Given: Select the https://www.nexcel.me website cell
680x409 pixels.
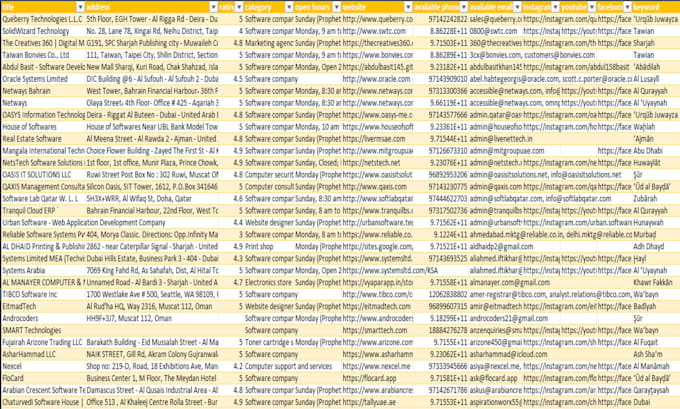Looking at the screenshot, I should point(377,366).
